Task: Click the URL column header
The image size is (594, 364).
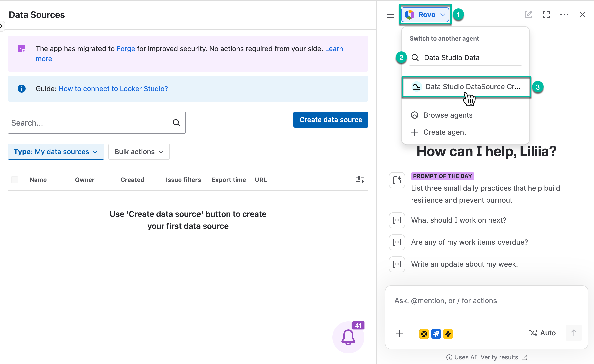Action: (x=261, y=180)
